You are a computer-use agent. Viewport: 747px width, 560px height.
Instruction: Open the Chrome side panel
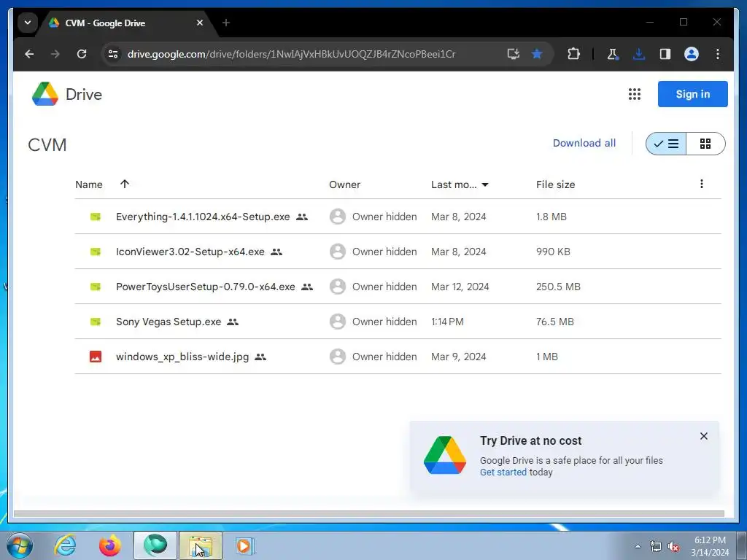coord(665,54)
